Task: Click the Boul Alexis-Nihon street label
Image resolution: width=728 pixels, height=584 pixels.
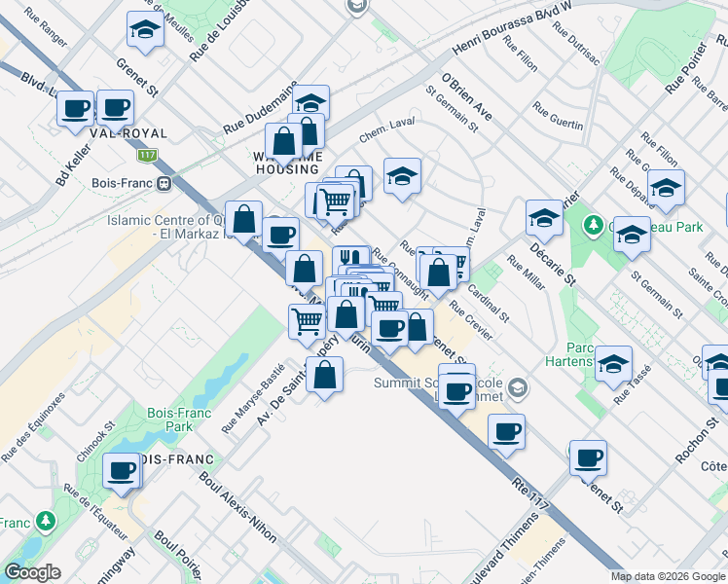Action: (x=237, y=507)
